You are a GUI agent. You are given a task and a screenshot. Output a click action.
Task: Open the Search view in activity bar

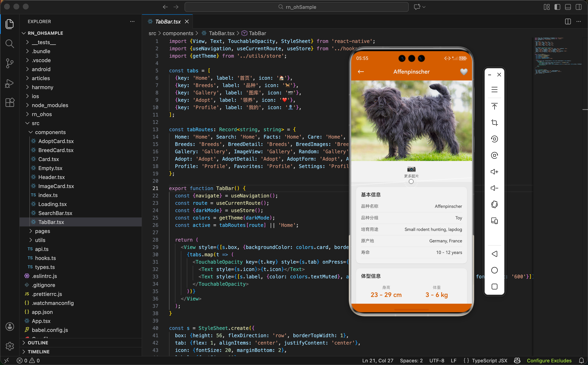[9, 44]
